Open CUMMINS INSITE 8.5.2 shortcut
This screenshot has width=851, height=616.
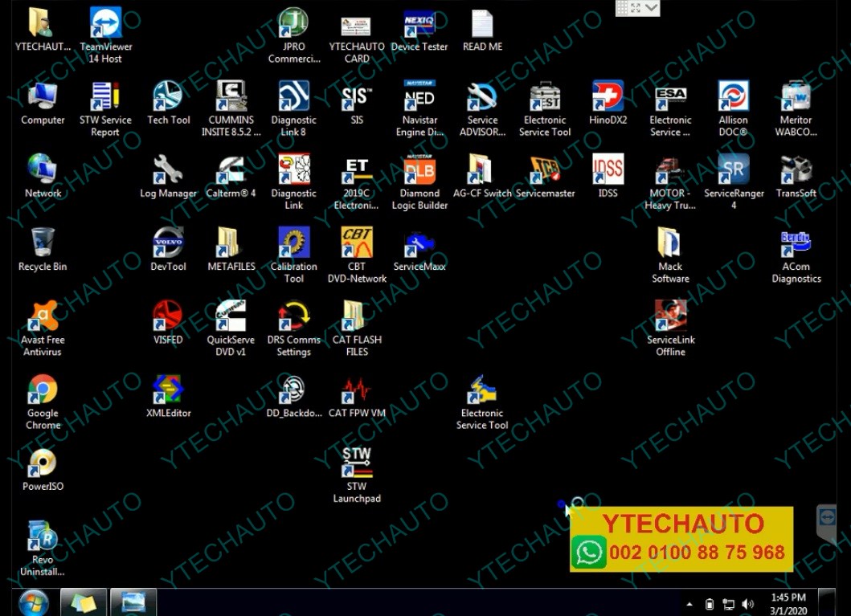click(x=231, y=108)
